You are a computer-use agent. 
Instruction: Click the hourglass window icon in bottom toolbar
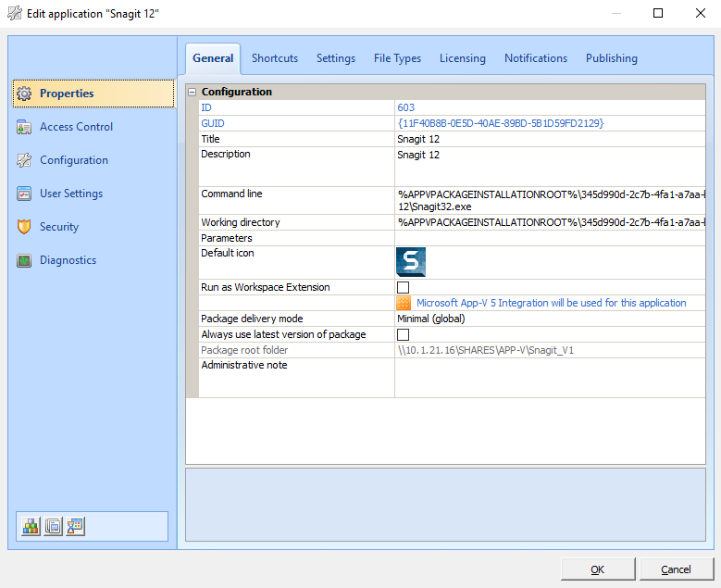[x=75, y=526]
